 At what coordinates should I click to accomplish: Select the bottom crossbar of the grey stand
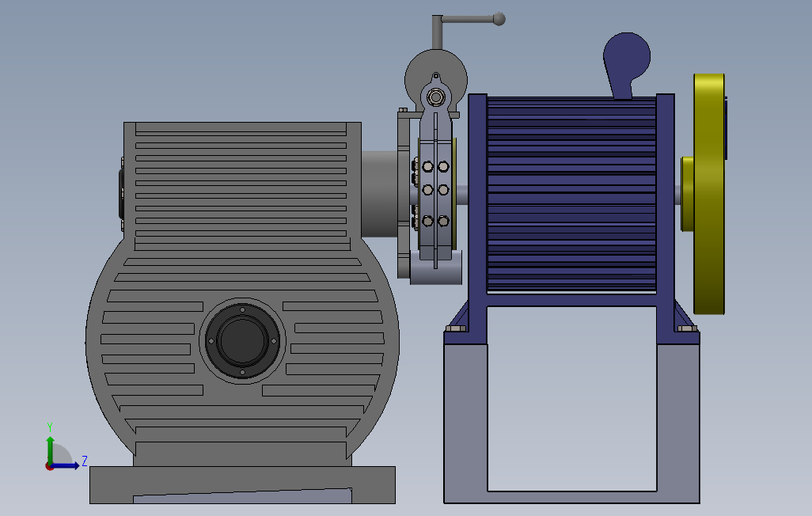571,497
